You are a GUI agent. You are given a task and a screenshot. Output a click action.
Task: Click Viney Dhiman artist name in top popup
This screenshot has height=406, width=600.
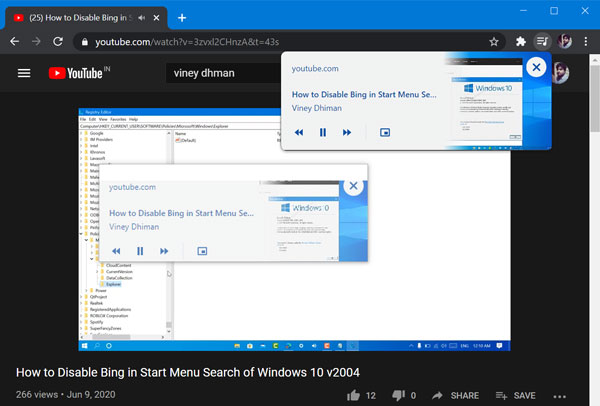tap(316, 108)
